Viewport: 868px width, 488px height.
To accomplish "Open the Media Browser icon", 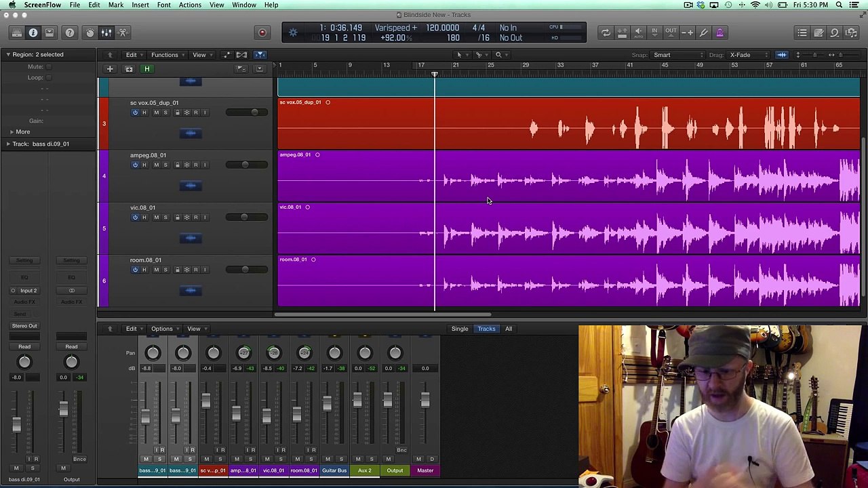I will coord(852,33).
